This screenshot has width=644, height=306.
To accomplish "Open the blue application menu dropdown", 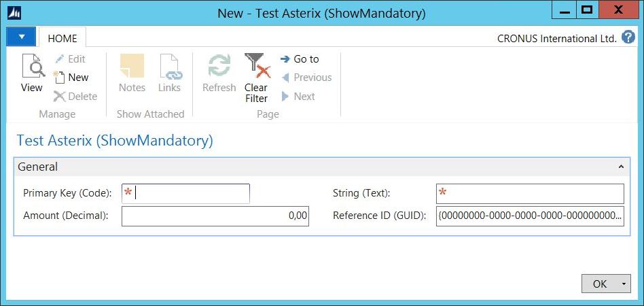I will click(21, 37).
